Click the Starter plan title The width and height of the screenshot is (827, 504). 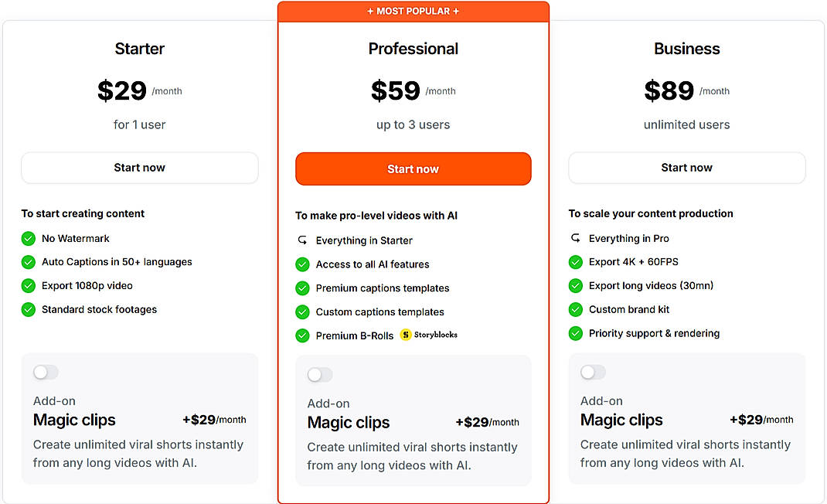click(x=139, y=48)
